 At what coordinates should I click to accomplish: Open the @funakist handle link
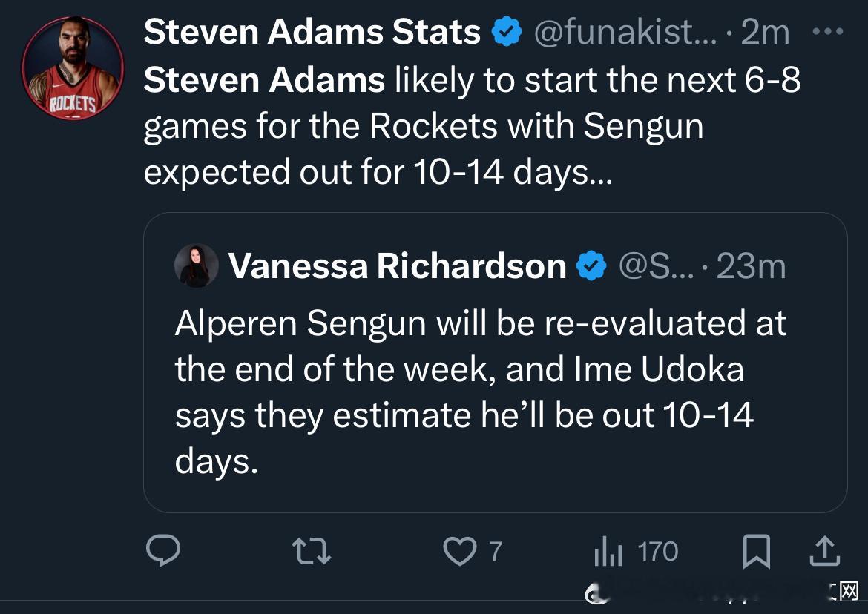click(625, 33)
